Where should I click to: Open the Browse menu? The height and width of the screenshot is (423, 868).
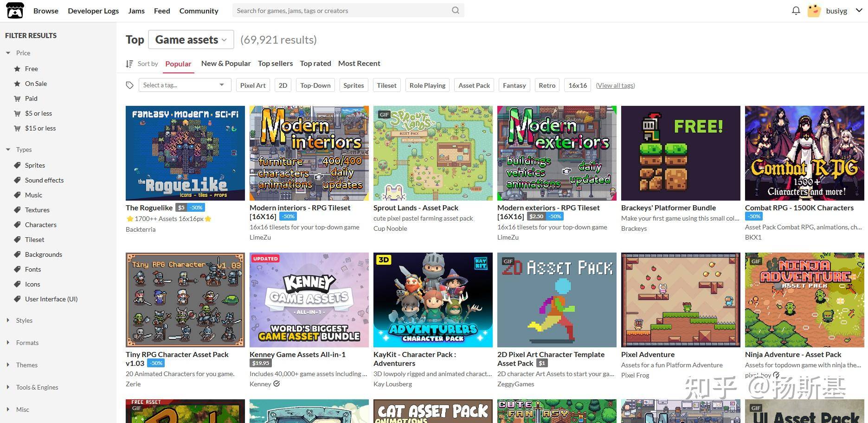click(x=46, y=11)
